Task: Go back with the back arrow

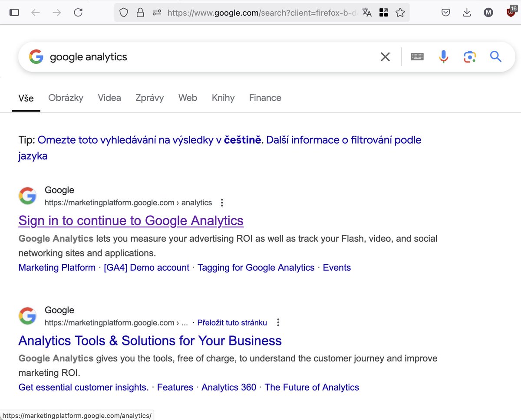Action: pos(36,13)
